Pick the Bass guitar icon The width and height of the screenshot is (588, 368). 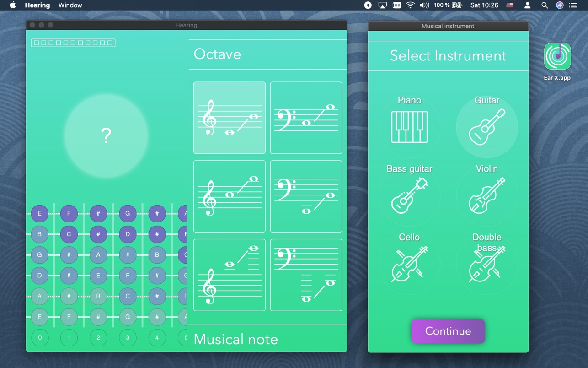click(x=409, y=196)
